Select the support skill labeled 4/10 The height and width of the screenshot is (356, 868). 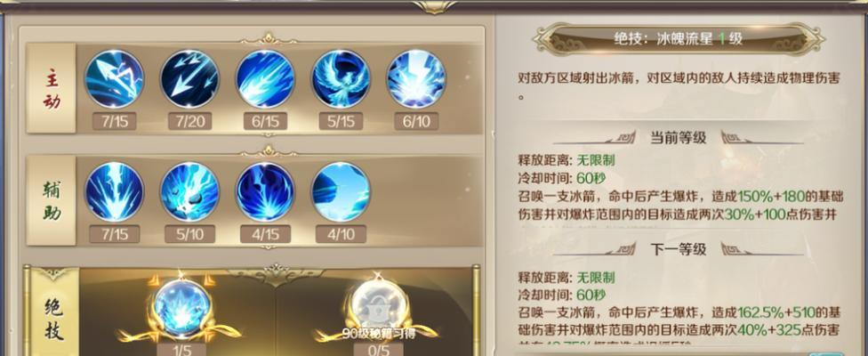[x=341, y=191]
